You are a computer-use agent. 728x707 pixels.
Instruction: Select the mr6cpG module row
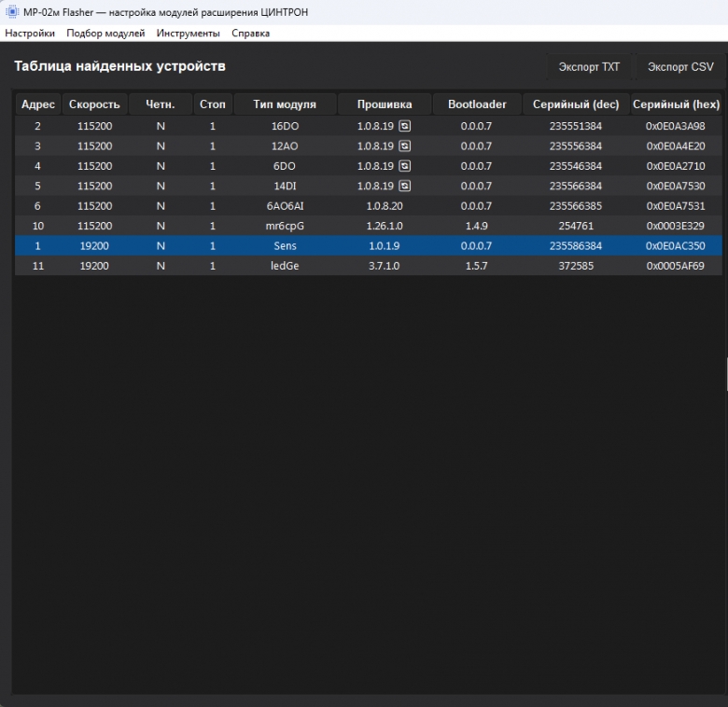pos(368,226)
